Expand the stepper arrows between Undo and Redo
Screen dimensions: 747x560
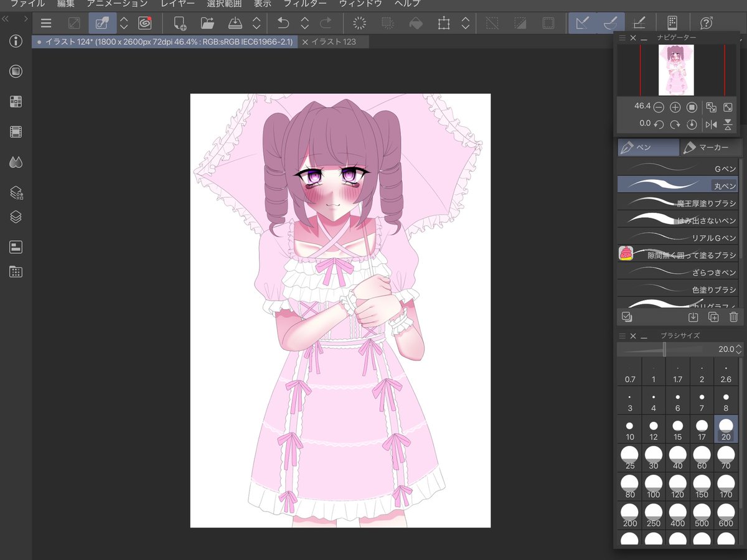click(x=304, y=24)
